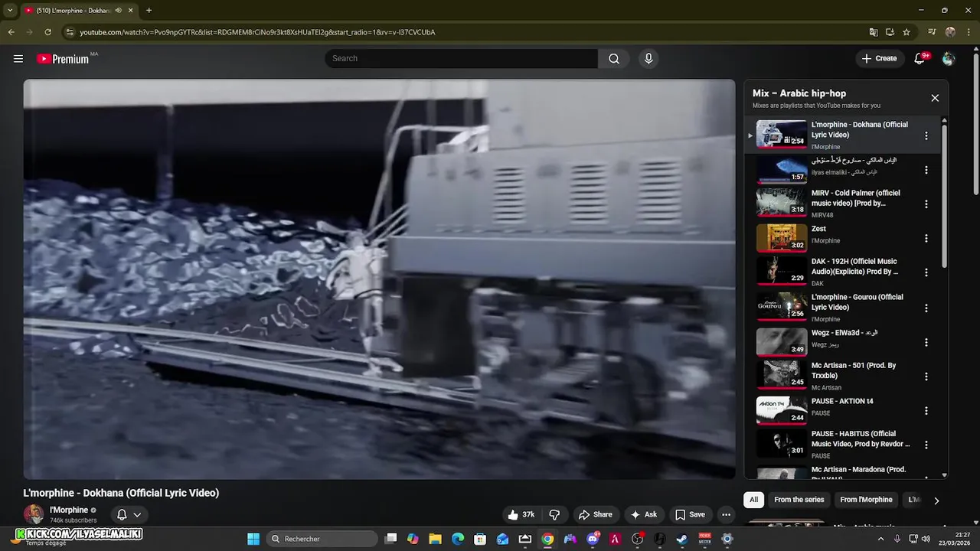Reload the page

click(47, 32)
